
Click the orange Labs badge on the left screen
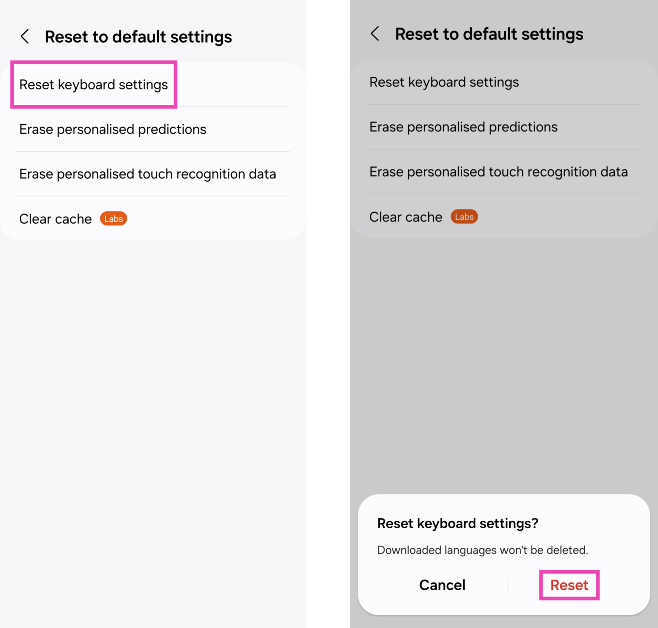pyautogui.click(x=114, y=219)
